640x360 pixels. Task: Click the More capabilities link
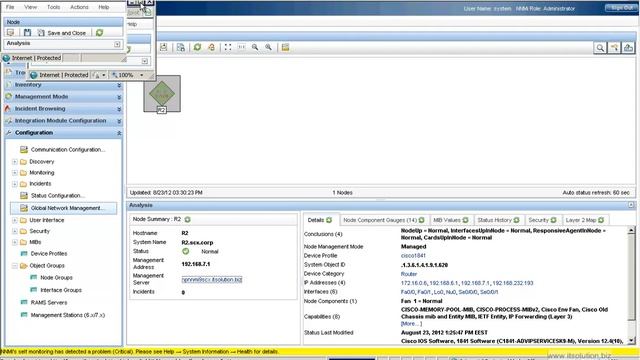click(411, 324)
